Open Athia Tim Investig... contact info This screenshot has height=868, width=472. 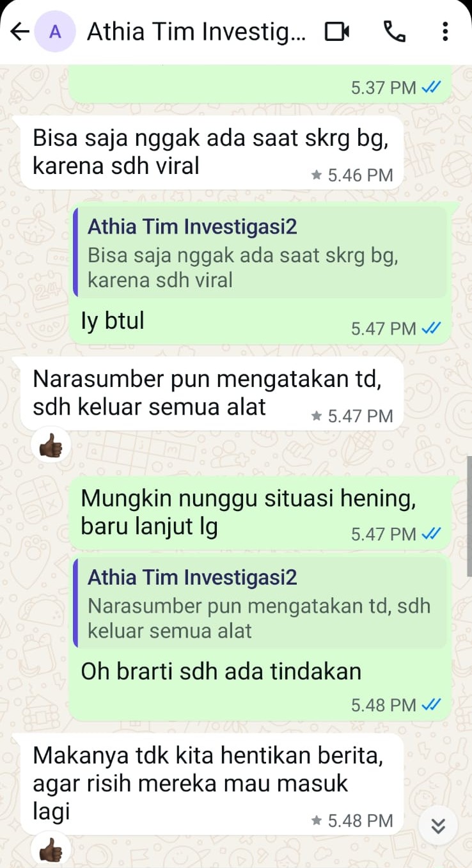pos(196,31)
